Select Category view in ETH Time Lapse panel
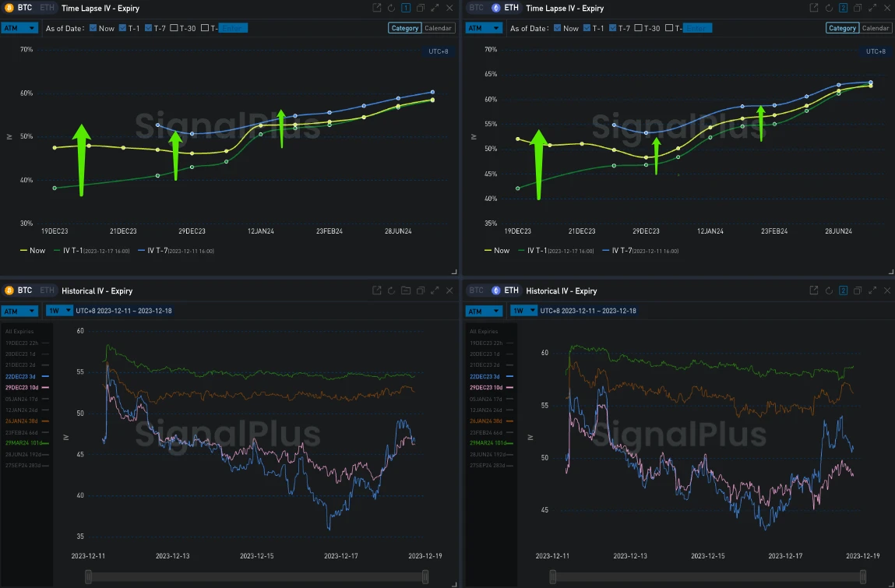Screen dimensions: 895x588 pos(842,28)
